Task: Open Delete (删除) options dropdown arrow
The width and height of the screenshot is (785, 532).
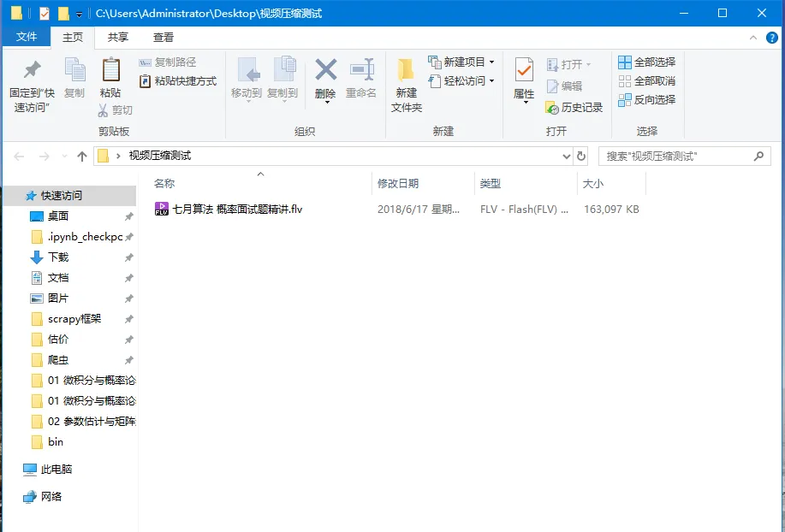Action: point(327,103)
